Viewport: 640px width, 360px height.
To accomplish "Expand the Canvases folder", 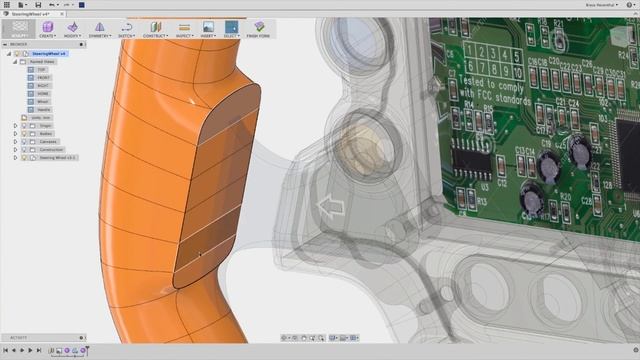I will click(x=16, y=142).
